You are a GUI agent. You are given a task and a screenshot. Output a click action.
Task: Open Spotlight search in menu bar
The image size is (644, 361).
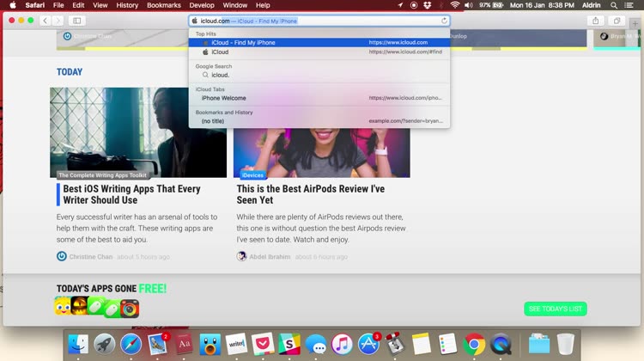pos(614,5)
